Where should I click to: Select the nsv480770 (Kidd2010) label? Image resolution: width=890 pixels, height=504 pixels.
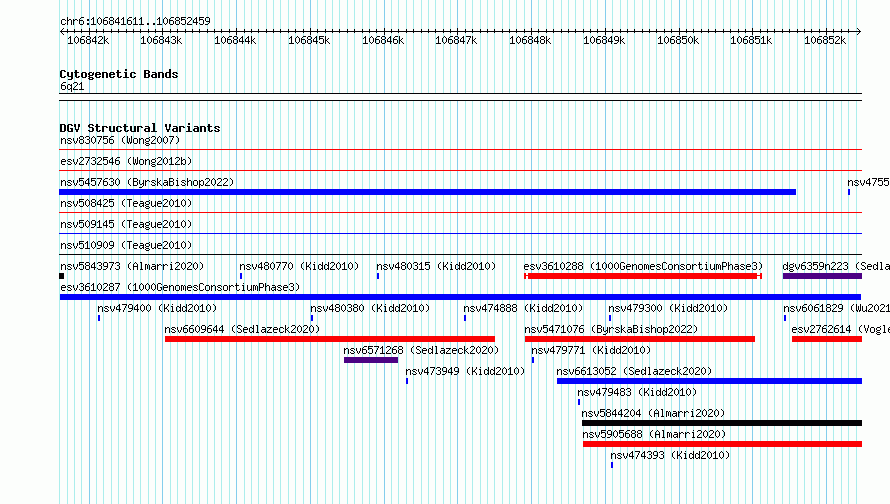click(x=299, y=266)
